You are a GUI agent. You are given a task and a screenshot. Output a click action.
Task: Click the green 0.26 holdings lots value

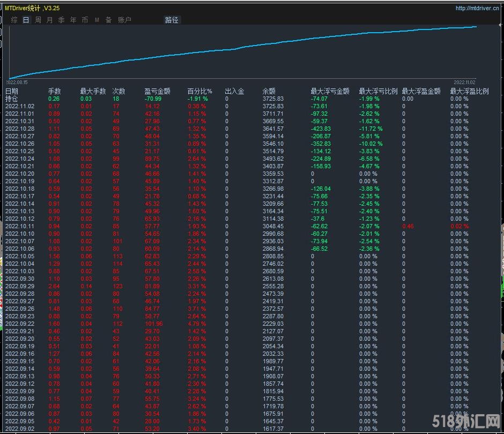click(54, 99)
